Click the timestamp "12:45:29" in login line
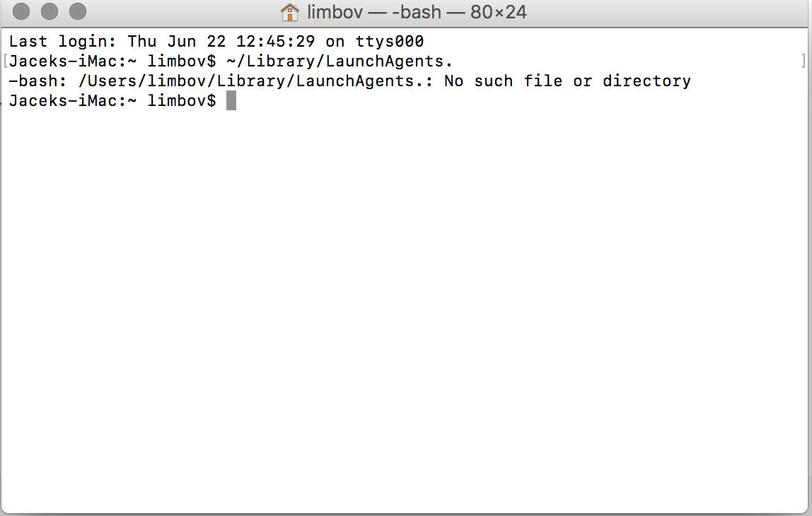The width and height of the screenshot is (812, 516). pyautogui.click(x=276, y=42)
